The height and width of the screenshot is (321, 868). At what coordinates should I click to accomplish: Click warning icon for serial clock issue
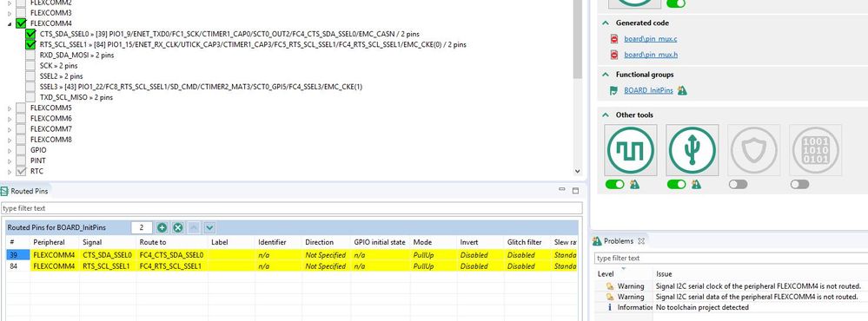coord(610,286)
